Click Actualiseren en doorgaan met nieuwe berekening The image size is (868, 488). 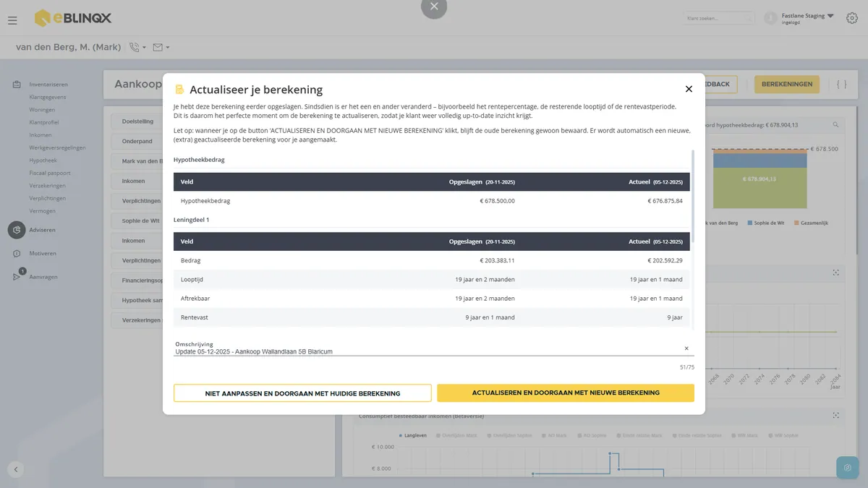566,393
